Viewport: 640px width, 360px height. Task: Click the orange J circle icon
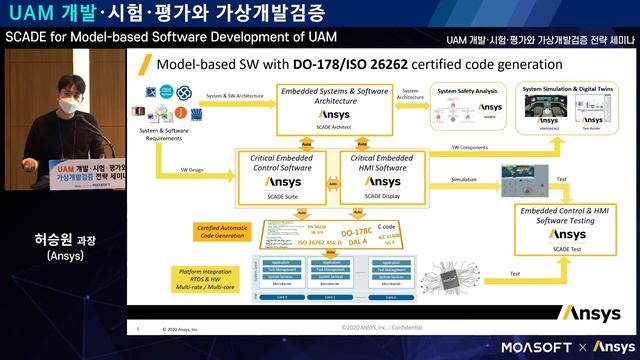(x=181, y=112)
